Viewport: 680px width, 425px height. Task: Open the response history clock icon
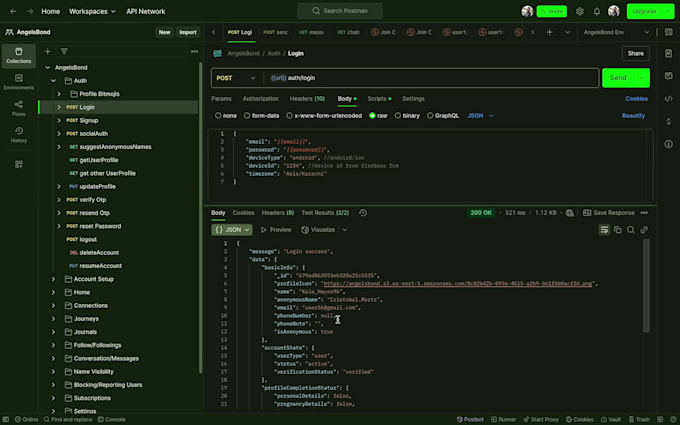pyautogui.click(x=363, y=212)
